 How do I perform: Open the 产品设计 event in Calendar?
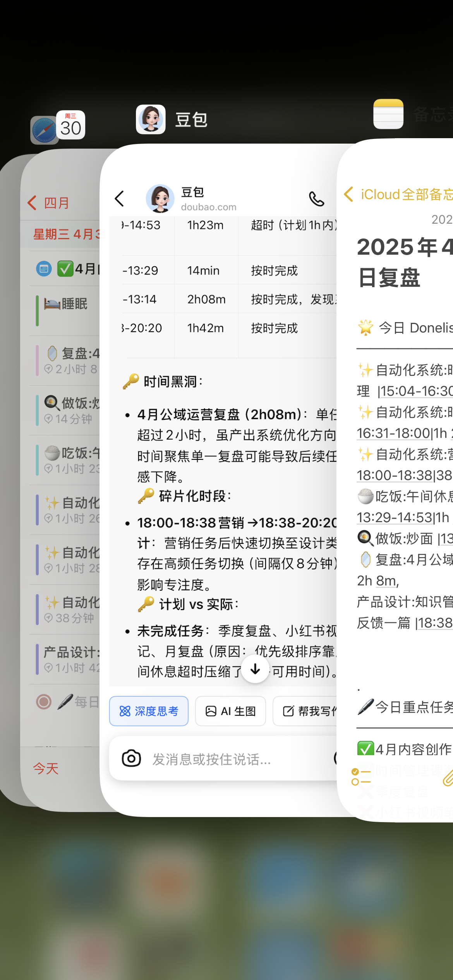click(x=65, y=659)
